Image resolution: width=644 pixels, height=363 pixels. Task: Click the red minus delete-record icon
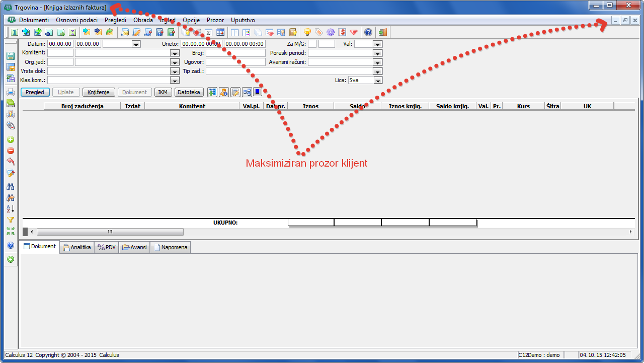coord(10,151)
